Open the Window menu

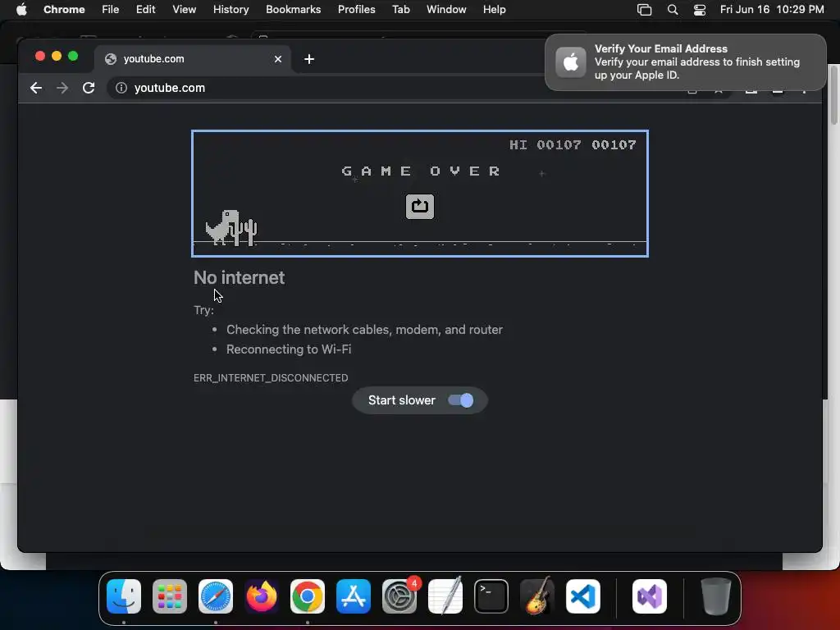(446, 9)
